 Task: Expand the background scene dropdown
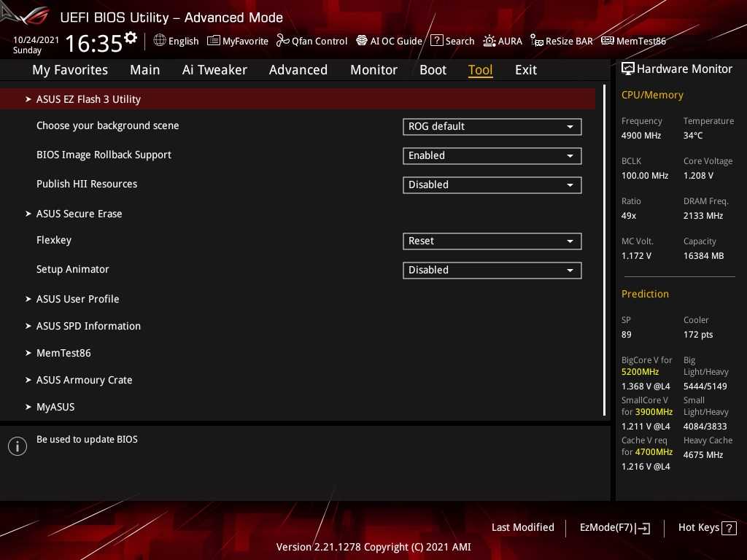point(492,127)
